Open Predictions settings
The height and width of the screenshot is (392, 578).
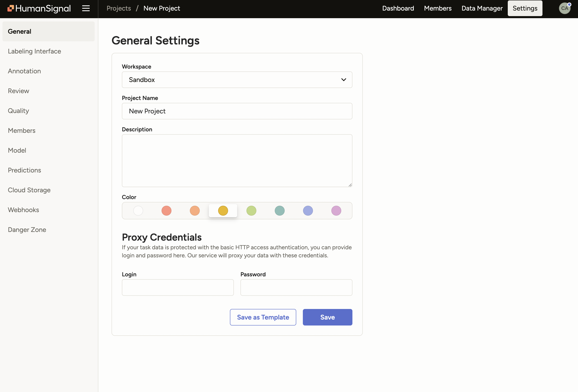click(x=24, y=170)
